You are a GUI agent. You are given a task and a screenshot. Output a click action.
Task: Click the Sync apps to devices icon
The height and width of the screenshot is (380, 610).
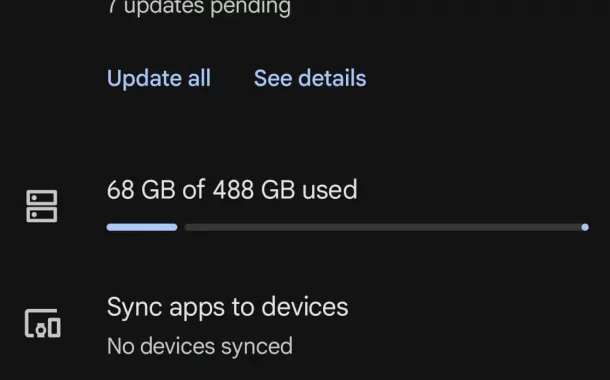[42, 323]
